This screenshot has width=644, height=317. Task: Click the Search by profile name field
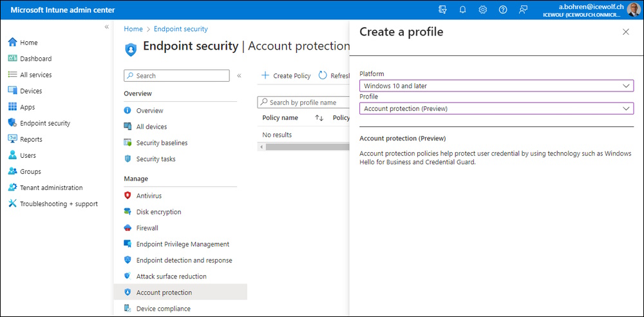303,102
